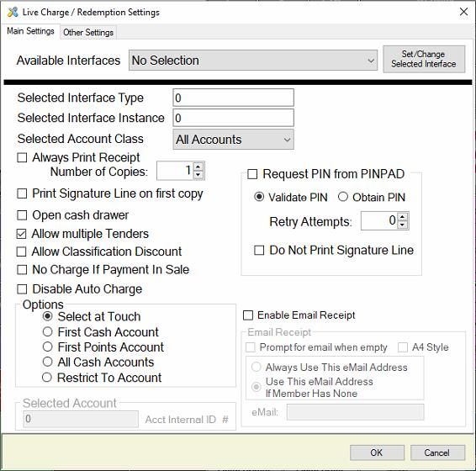Screen dimensions: 476x471
Task: Decrease Number of Copies with down arrow
Action: [198, 175]
